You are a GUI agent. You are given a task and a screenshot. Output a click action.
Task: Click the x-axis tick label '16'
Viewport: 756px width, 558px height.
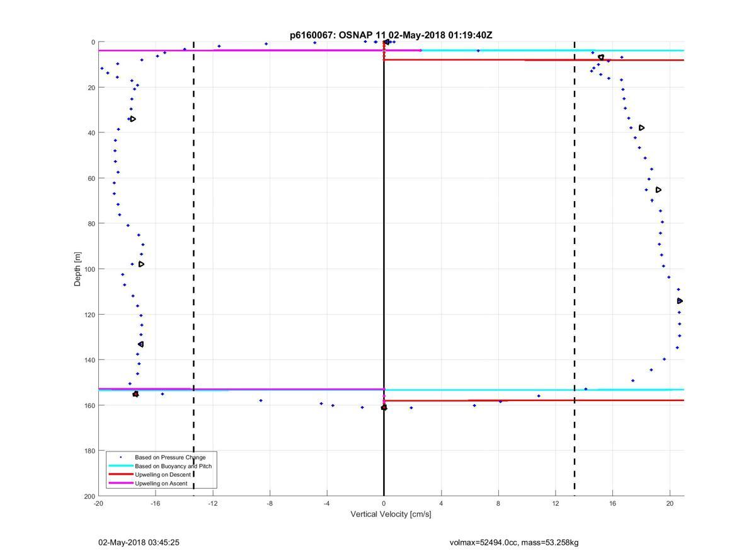tap(613, 503)
